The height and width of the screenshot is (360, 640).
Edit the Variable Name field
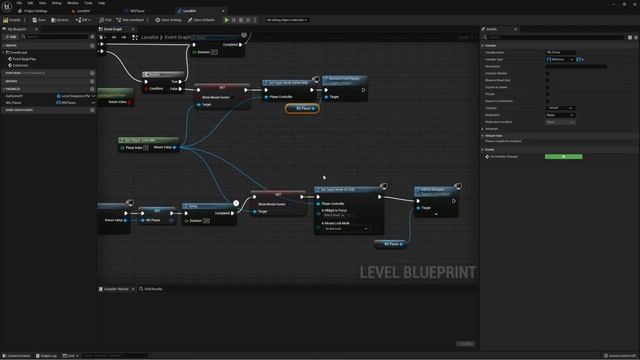(561, 53)
